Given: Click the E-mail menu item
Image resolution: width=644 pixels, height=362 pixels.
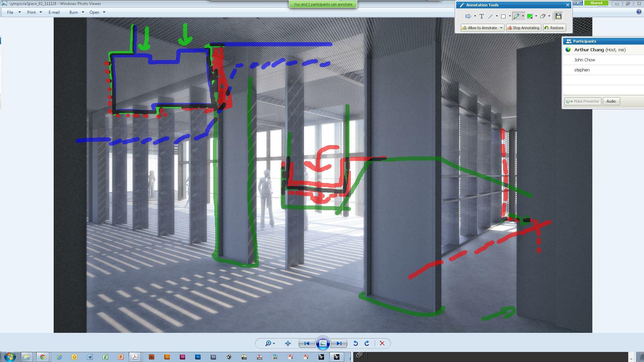Looking at the screenshot, I should click(x=54, y=12).
